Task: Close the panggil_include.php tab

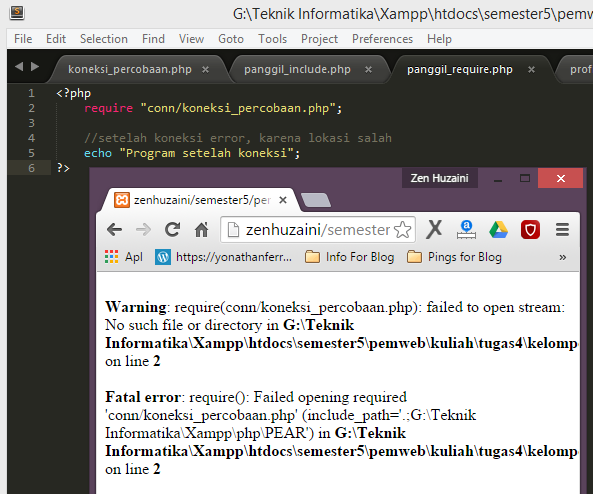Action: click(x=368, y=70)
